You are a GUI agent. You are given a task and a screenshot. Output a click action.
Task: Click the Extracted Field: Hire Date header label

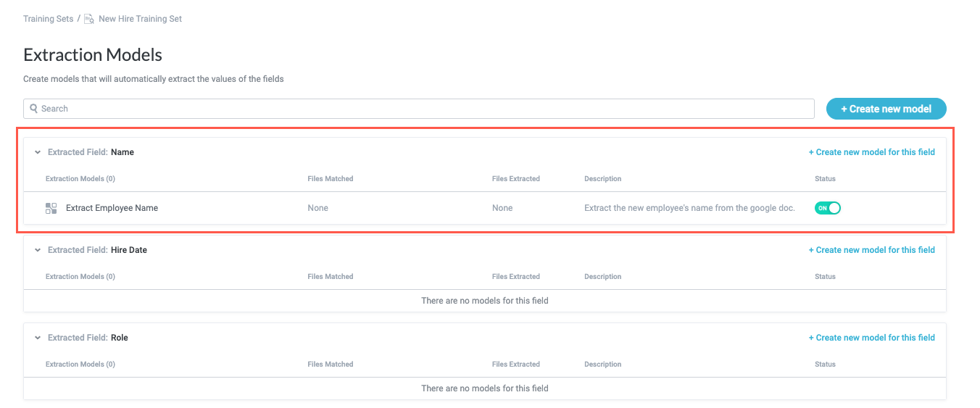pos(97,250)
